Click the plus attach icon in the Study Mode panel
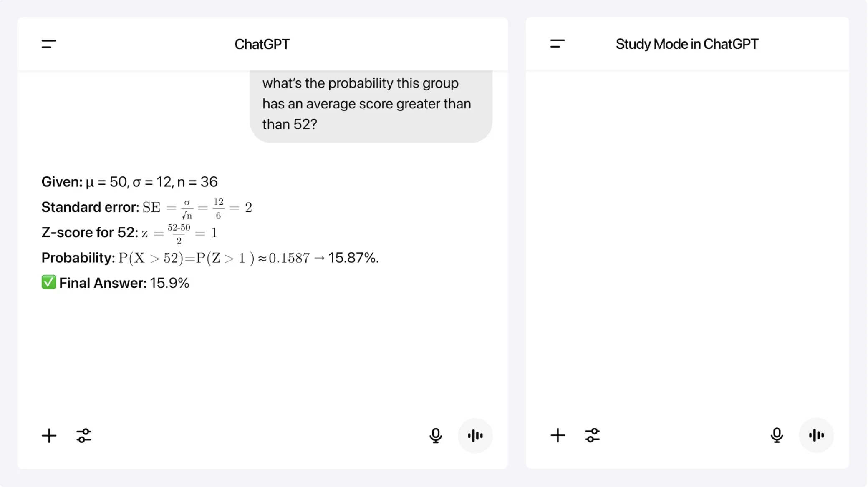This screenshot has width=868, height=487. (x=558, y=435)
